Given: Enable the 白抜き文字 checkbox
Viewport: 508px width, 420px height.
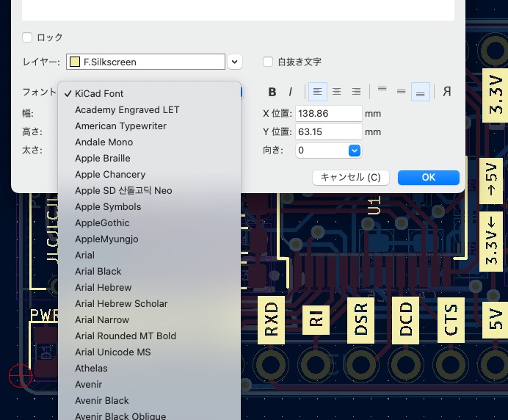Looking at the screenshot, I should [269, 62].
